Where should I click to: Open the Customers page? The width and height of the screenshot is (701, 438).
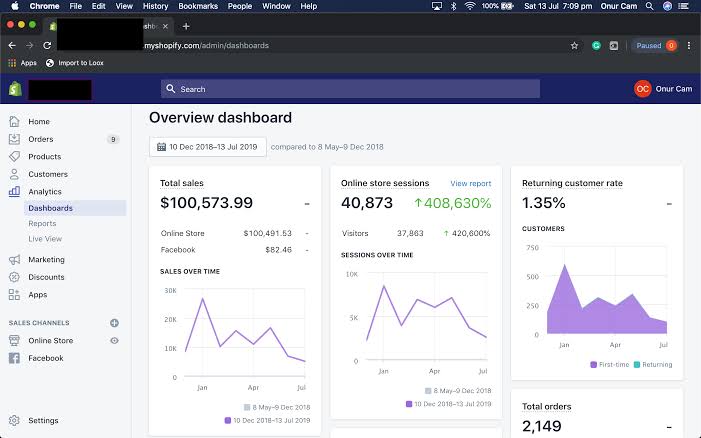[48, 174]
